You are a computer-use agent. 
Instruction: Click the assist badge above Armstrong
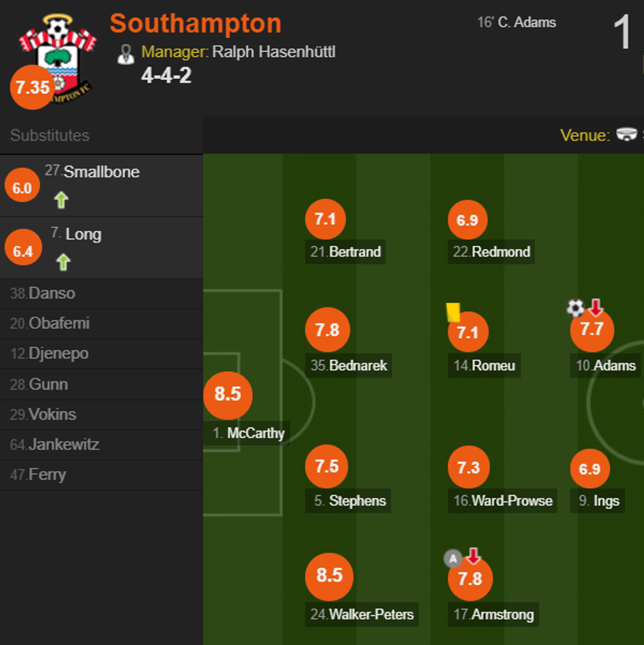point(452,559)
